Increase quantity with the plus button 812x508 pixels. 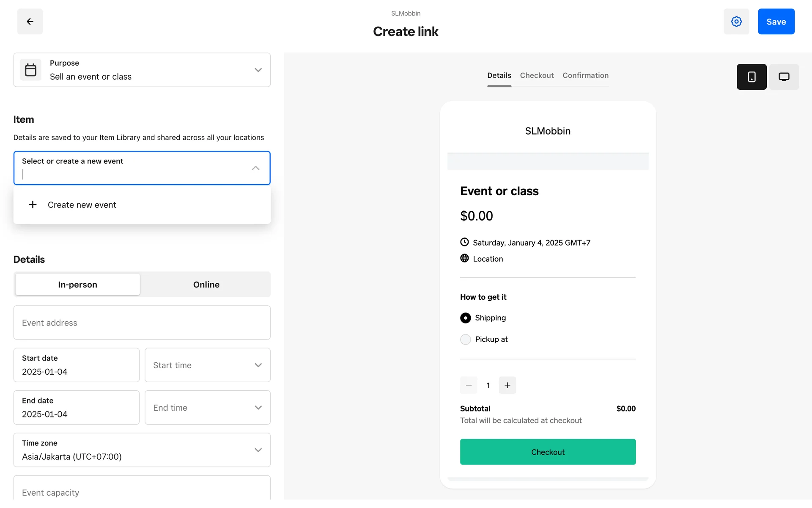point(507,385)
